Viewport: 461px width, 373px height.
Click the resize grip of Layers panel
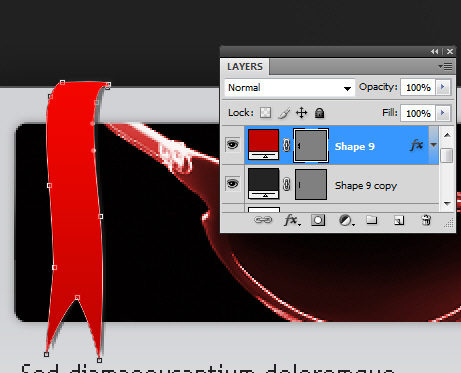point(449,223)
